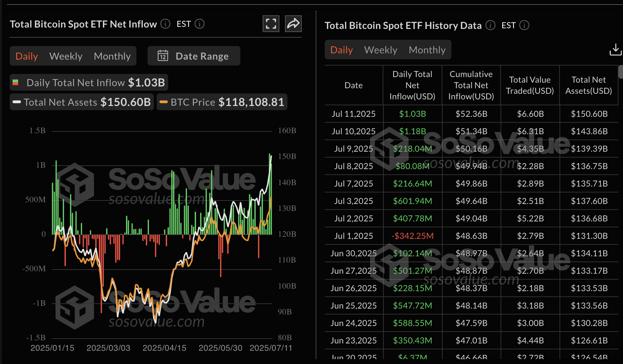Select Daily tab in chart panel
This screenshot has width=623, height=364.
[x=27, y=56]
